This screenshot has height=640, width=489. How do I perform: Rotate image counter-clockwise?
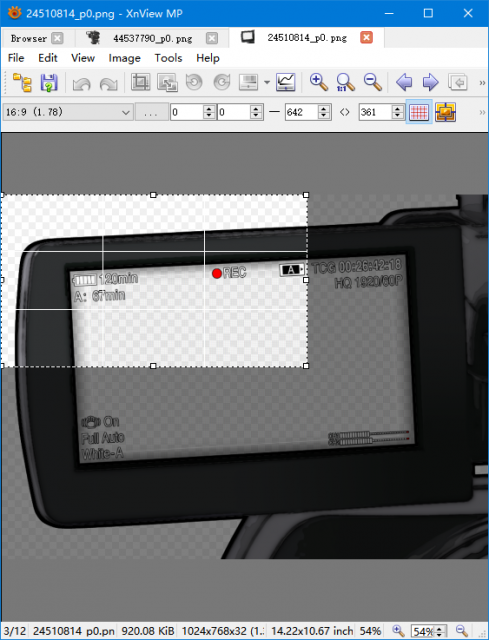pos(194,82)
